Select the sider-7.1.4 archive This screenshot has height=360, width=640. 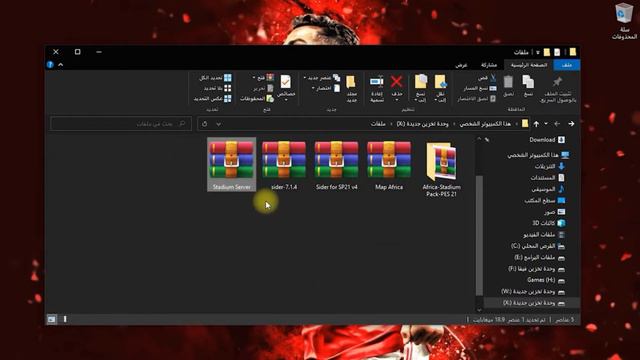point(284,165)
